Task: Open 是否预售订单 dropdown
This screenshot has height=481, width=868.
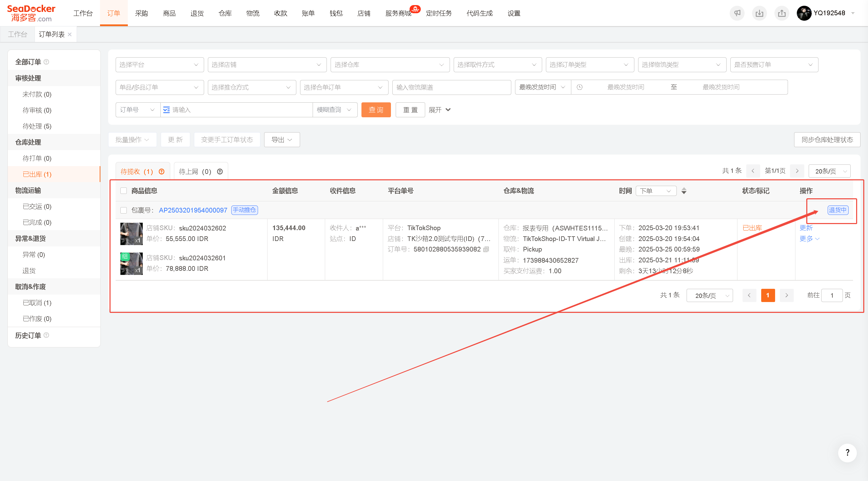Action: [774, 65]
